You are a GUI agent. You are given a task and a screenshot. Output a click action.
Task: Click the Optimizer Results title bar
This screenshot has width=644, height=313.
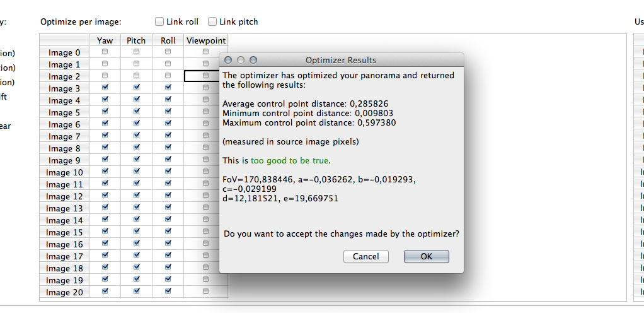pyautogui.click(x=340, y=60)
